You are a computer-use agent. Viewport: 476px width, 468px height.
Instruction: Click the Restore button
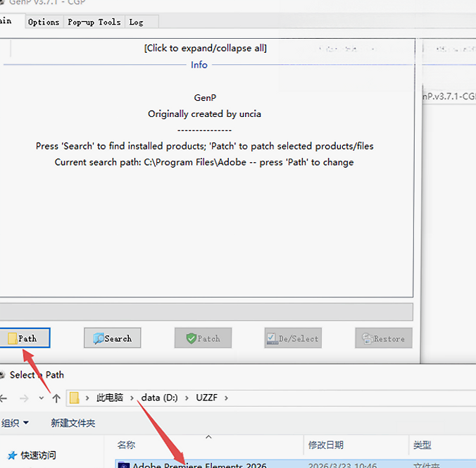coord(384,338)
